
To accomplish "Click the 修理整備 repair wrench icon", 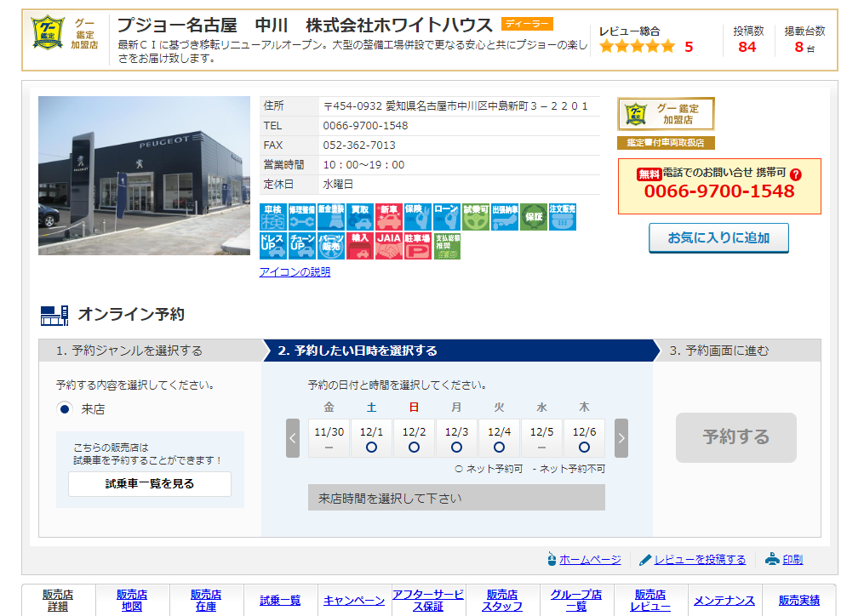I will tap(302, 217).
